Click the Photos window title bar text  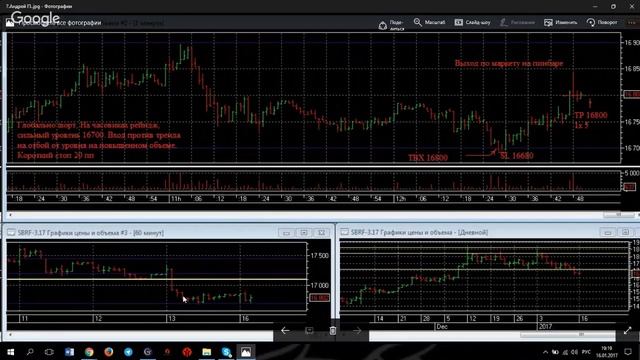coord(39,6)
